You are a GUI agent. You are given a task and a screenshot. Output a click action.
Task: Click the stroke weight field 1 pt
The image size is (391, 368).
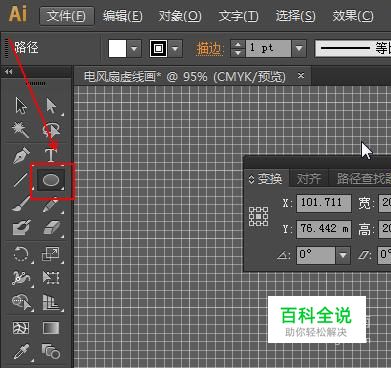[268, 49]
